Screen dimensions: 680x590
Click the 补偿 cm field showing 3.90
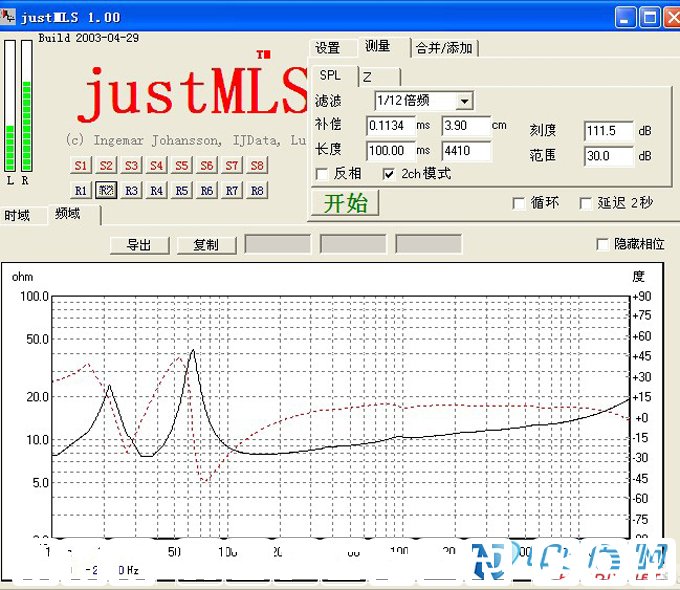point(466,126)
